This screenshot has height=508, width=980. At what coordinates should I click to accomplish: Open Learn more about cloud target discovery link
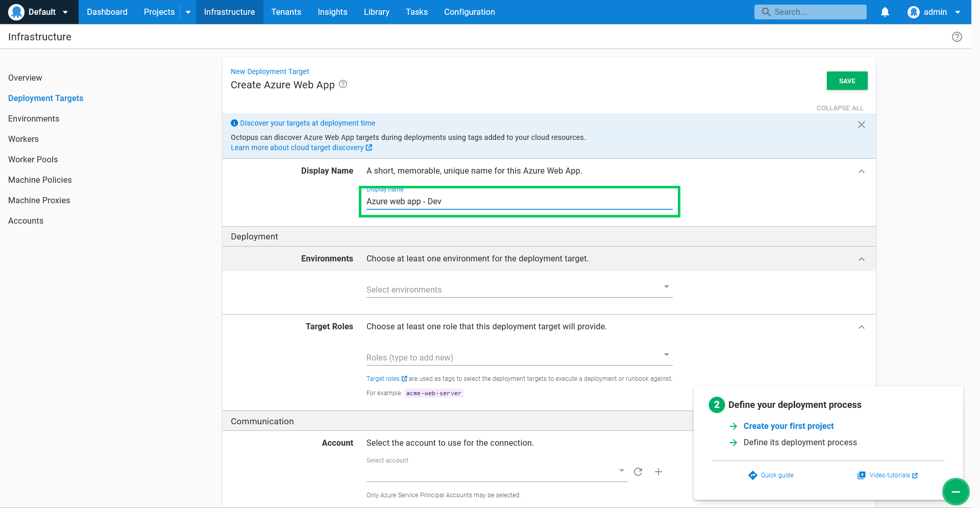pyautogui.click(x=302, y=148)
